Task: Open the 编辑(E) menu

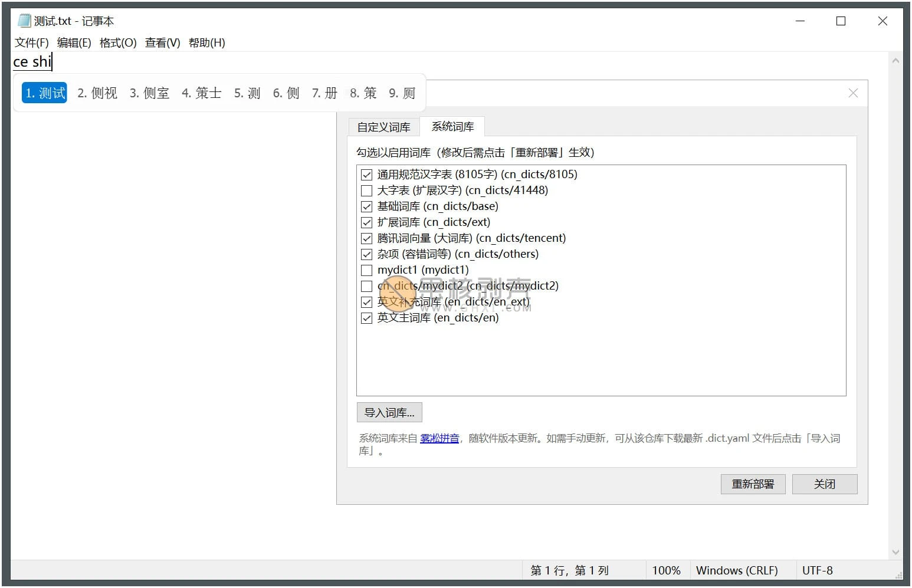Action: 74,42
